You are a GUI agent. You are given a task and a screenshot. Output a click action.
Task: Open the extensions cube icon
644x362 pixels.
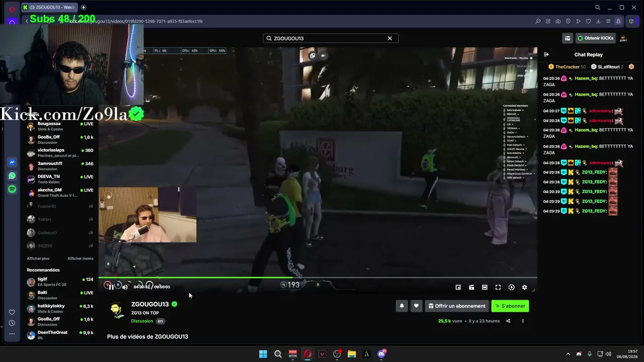[631, 21]
